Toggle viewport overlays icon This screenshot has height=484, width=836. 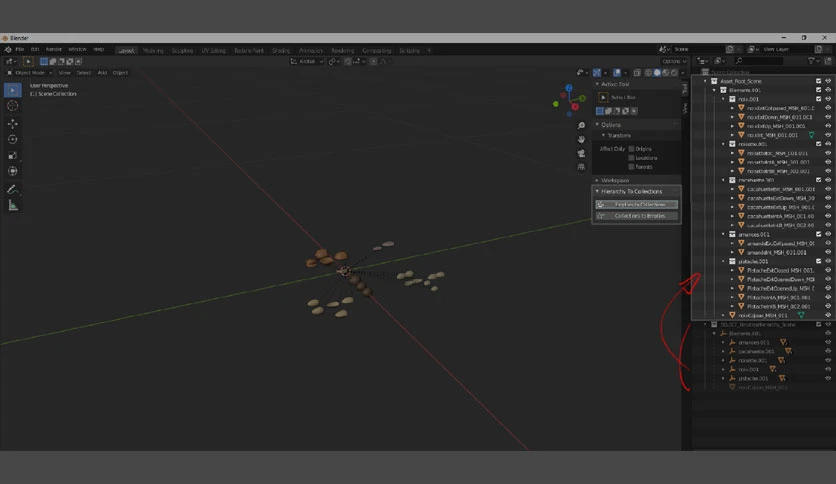tap(617, 72)
